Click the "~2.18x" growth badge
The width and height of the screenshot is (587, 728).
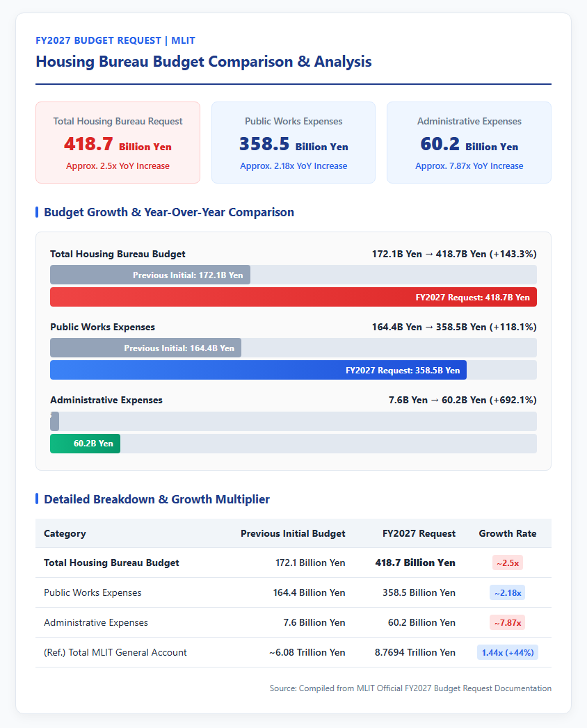(508, 592)
